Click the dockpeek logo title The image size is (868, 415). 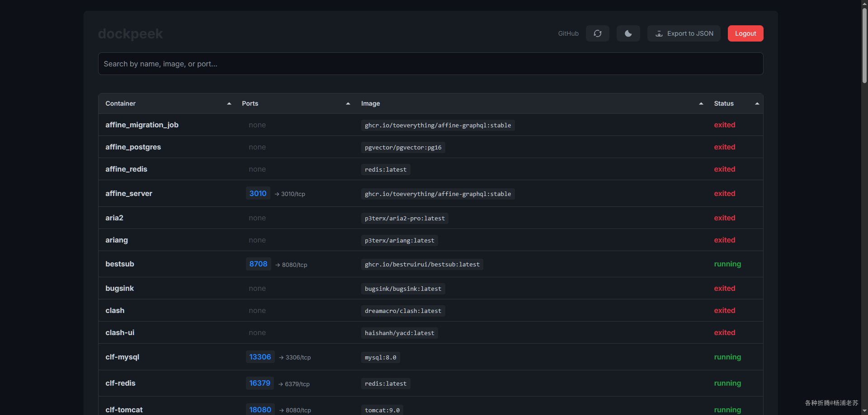click(x=130, y=33)
